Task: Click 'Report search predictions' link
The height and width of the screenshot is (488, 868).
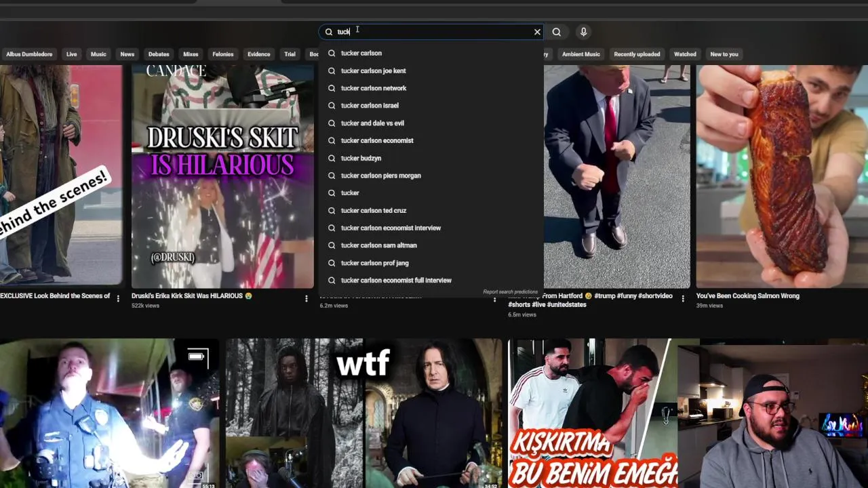Action: pos(510,292)
